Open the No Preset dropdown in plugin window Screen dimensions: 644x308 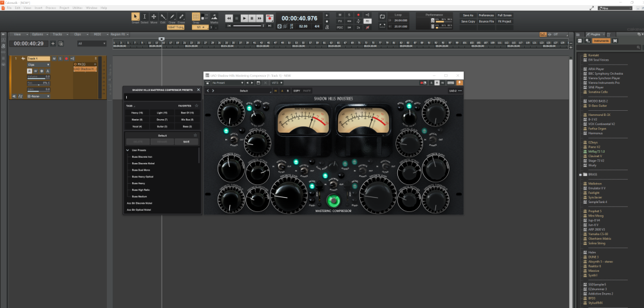pos(227,83)
